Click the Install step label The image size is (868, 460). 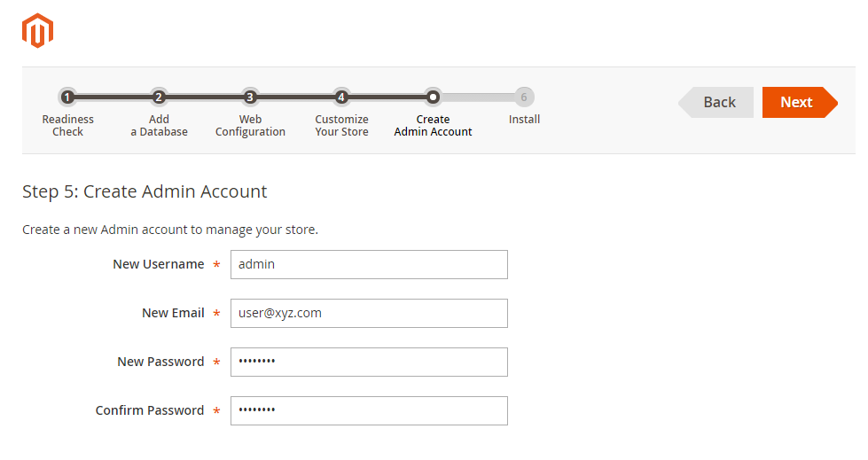click(524, 120)
